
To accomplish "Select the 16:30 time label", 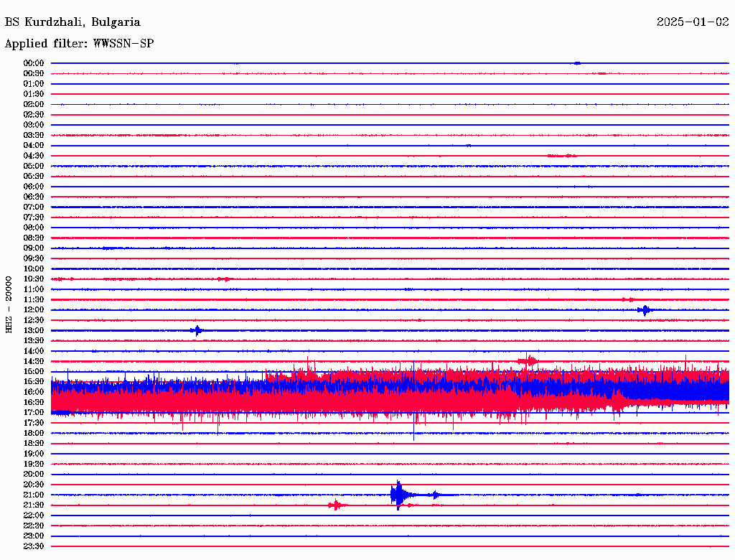I will click(x=34, y=403).
